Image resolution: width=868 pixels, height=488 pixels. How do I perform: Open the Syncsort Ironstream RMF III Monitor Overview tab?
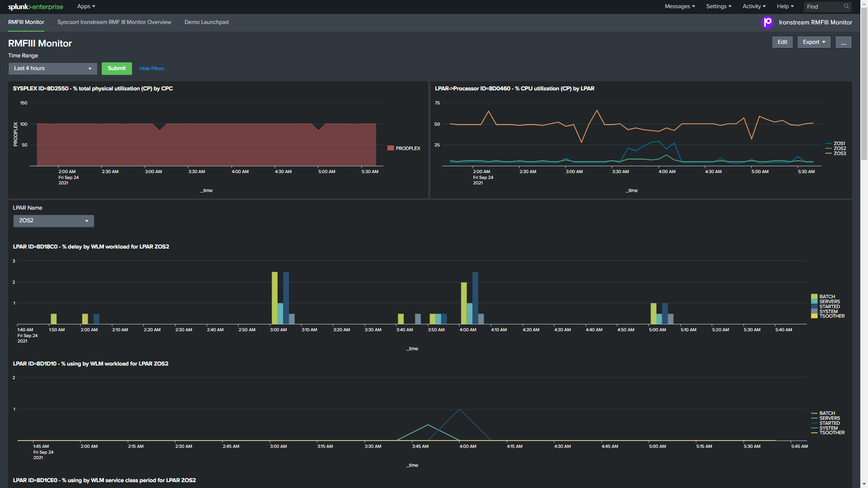coord(114,22)
